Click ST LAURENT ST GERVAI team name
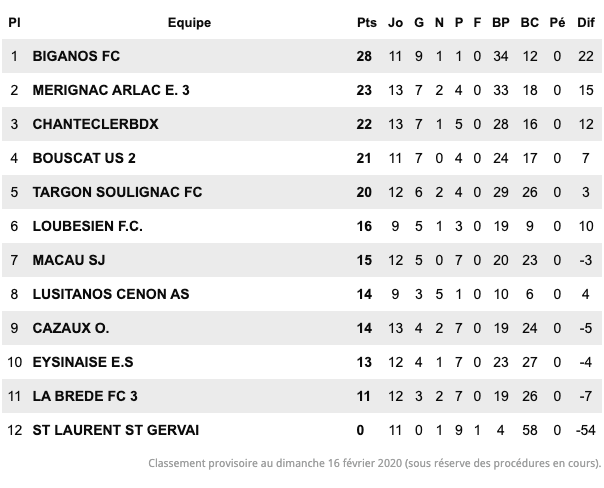Viewport: 604px width, 488px height. click(x=116, y=430)
